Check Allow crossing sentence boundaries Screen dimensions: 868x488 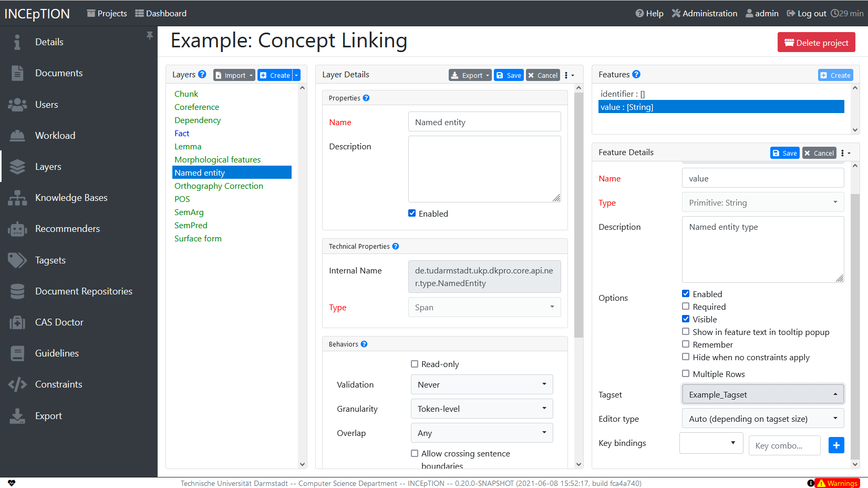tap(415, 453)
